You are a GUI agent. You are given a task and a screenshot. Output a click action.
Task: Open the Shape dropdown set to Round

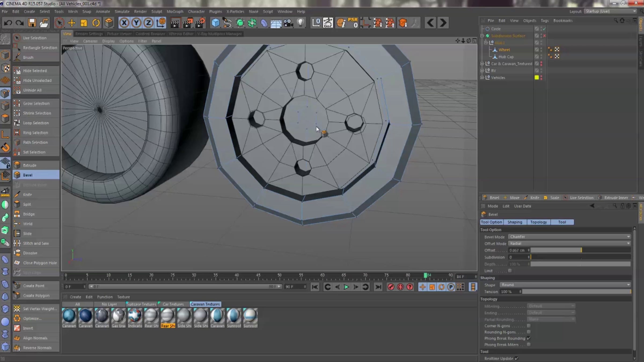(x=565, y=285)
